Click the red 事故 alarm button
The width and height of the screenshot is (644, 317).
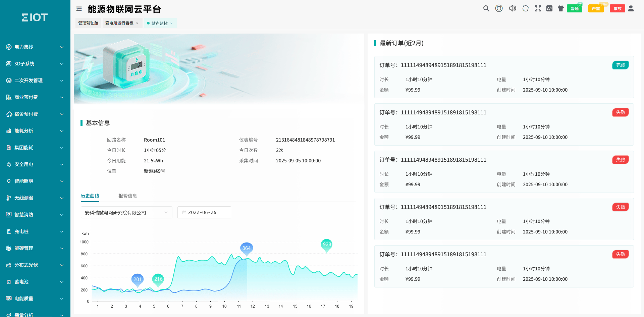pyautogui.click(x=617, y=9)
